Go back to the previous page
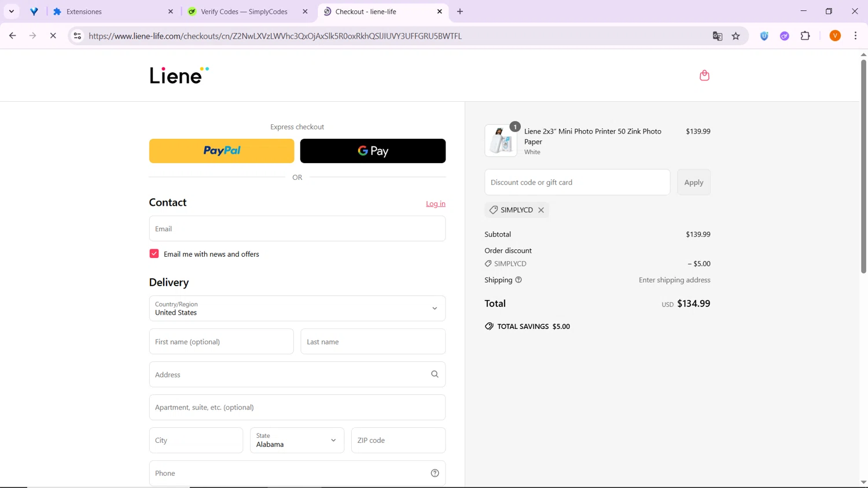868x488 pixels. (13, 36)
